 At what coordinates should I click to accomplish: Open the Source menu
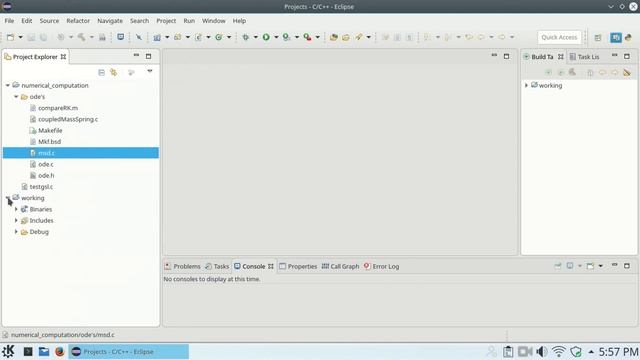coord(49,20)
